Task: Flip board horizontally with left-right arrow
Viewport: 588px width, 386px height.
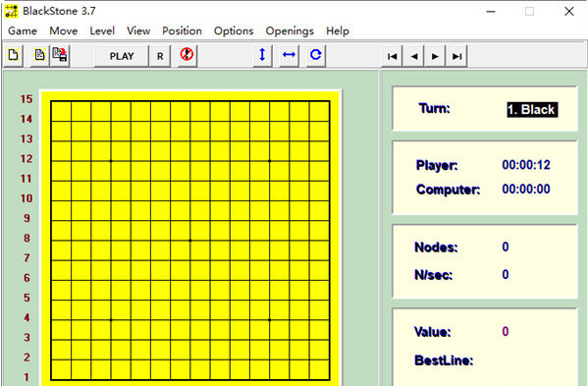Action: coord(289,55)
